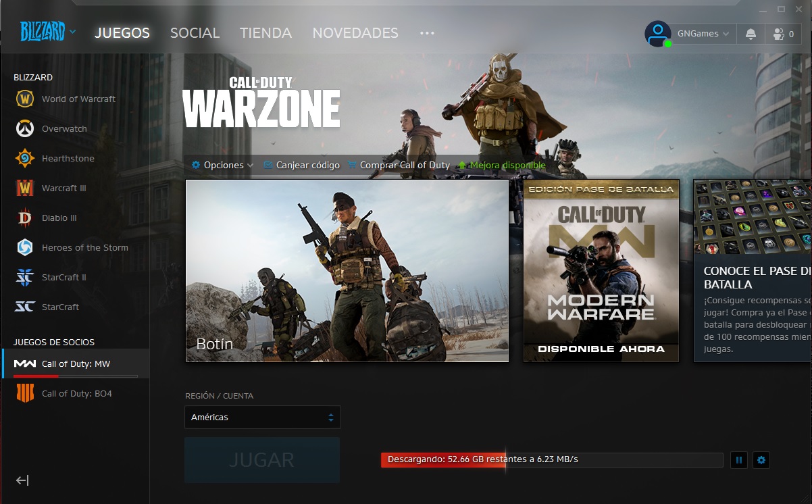Screen dimensions: 812x504
Task: Click the Mejora disponible link
Action: click(502, 165)
